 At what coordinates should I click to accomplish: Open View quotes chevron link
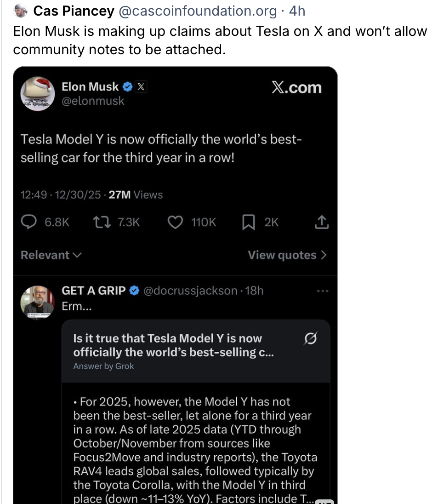coord(287,255)
